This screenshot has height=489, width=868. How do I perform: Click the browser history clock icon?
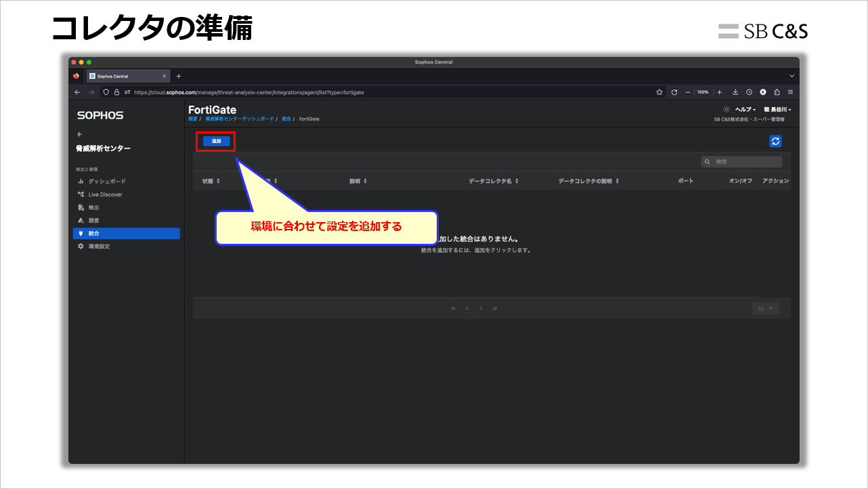[x=749, y=92]
